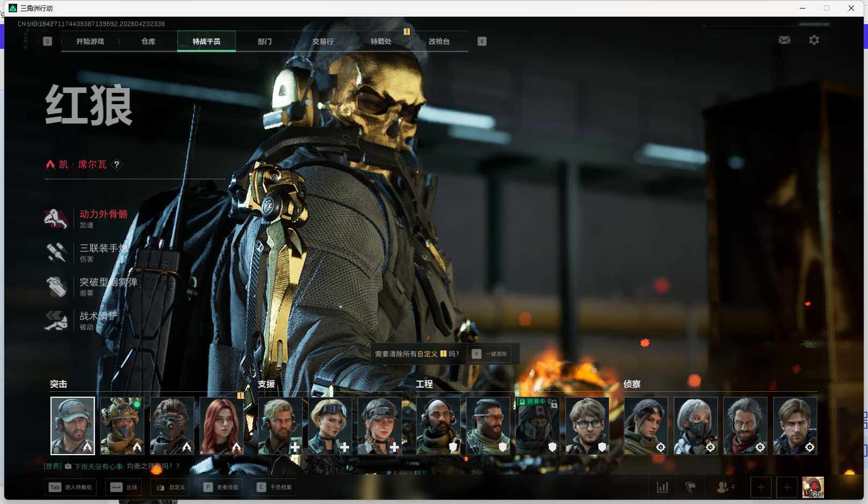Click the 查看技能 button
The width and height of the screenshot is (868, 504).
pyautogui.click(x=221, y=487)
